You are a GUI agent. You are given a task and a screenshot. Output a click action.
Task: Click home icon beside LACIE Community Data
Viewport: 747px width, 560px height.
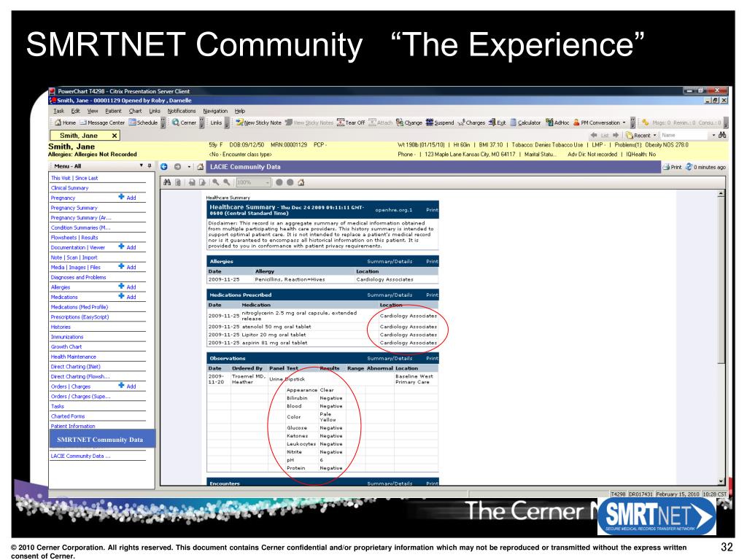point(200,167)
